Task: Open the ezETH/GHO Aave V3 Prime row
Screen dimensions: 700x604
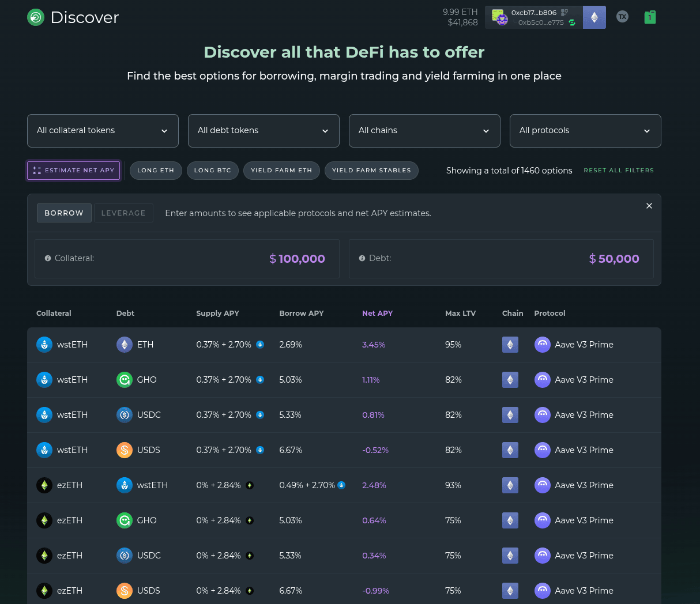Action: pyautogui.click(x=344, y=520)
